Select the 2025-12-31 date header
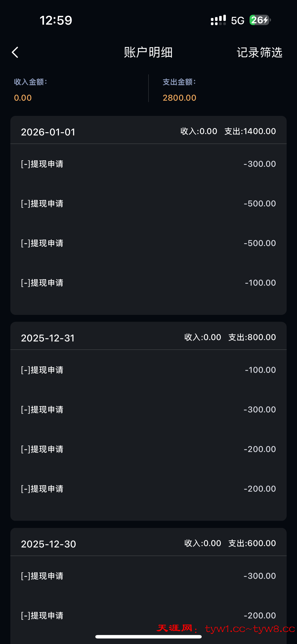The height and width of the screenshot is (644, 297). coord(48,338)
